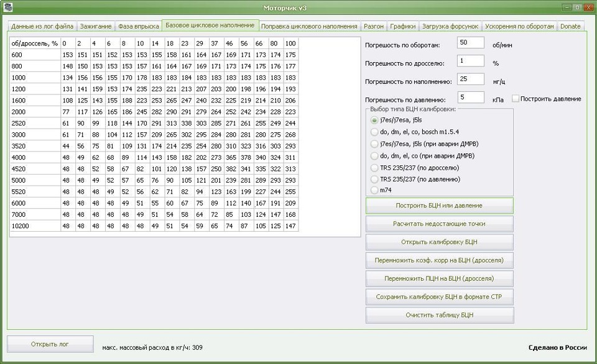Open the Графики tab
The height and width of the screenshot is (364, 597).
tap(403, 26)
